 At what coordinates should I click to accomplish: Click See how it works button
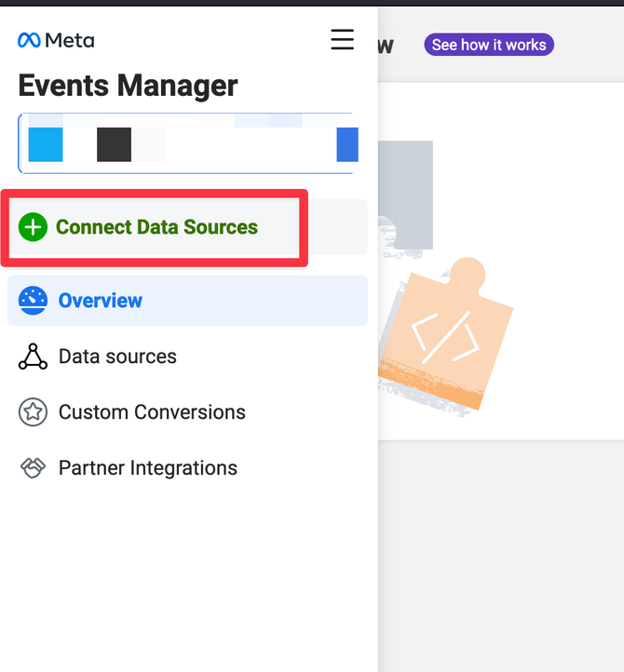point(489,45)
